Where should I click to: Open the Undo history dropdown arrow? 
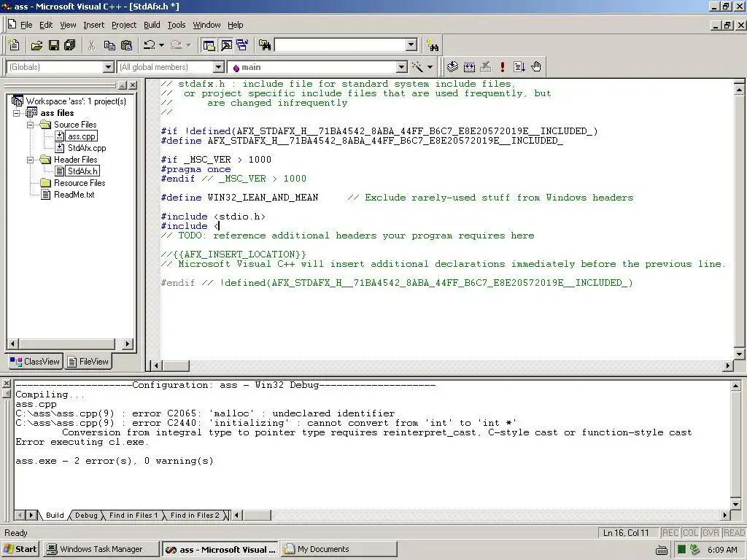(x=161, y=45)
